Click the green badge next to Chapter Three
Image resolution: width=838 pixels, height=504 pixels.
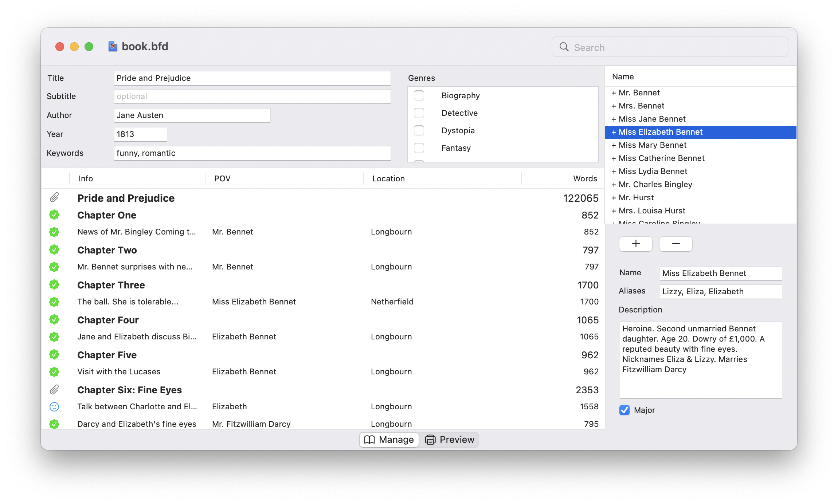point(54,285)
